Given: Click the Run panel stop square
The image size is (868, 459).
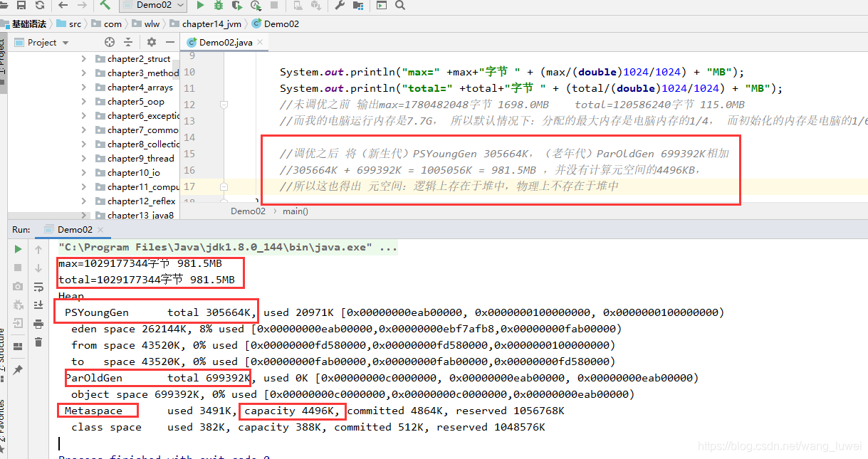Looking at the screenshot, I should (x=19, y=268).
